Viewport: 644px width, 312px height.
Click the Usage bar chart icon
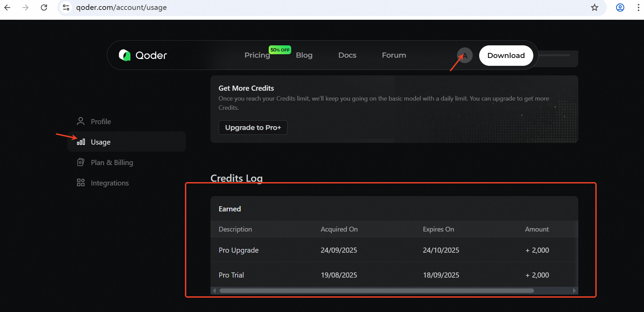click(81, 142)
